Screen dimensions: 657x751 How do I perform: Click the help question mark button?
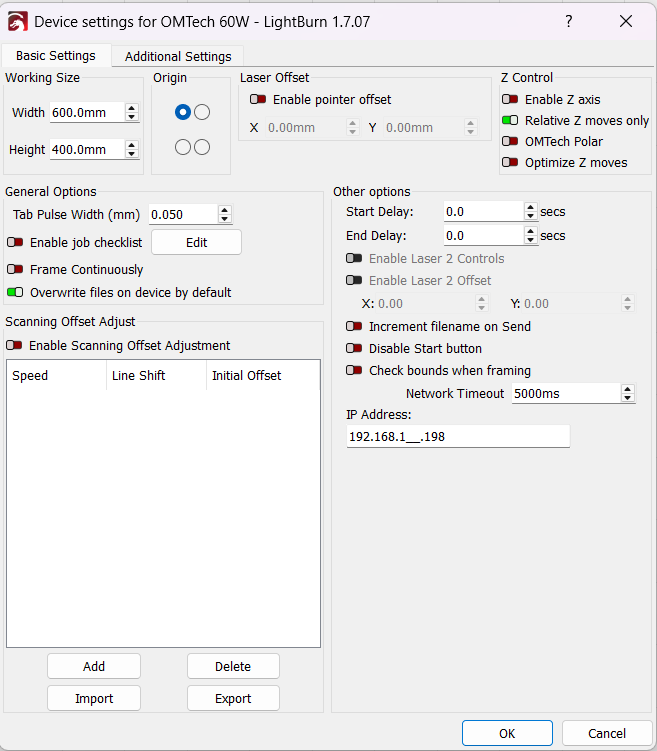(568, 21)
